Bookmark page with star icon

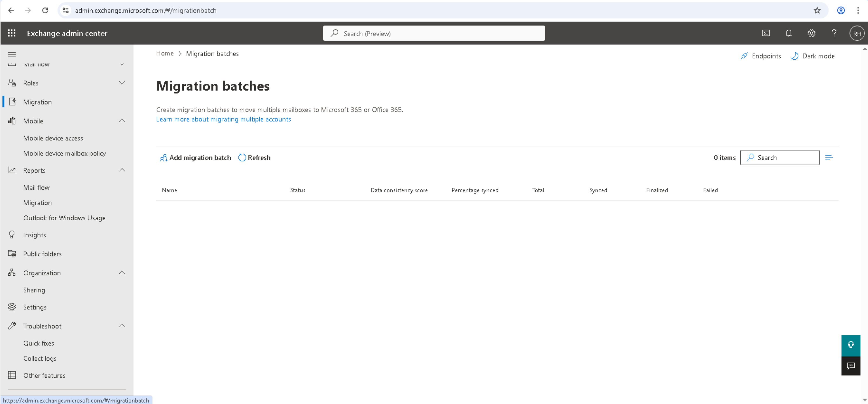pos(817,10)
